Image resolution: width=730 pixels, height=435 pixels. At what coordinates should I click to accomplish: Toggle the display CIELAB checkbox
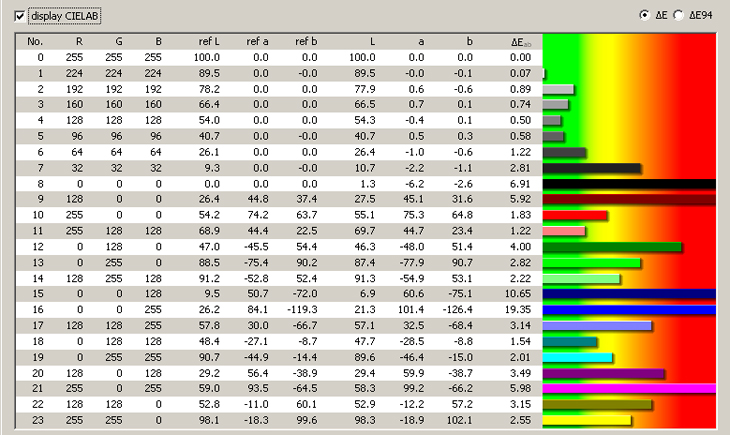(x=21, y=16)
